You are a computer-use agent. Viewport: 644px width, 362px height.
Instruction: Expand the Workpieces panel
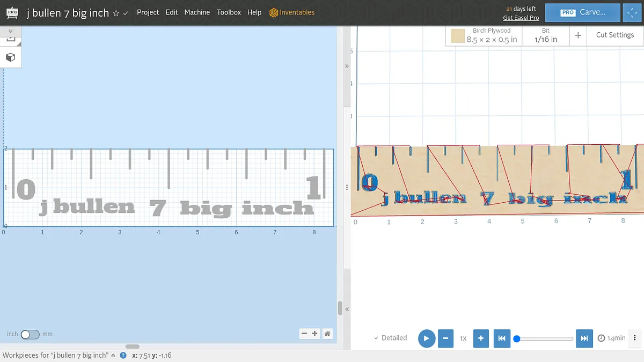coord(113,356)
